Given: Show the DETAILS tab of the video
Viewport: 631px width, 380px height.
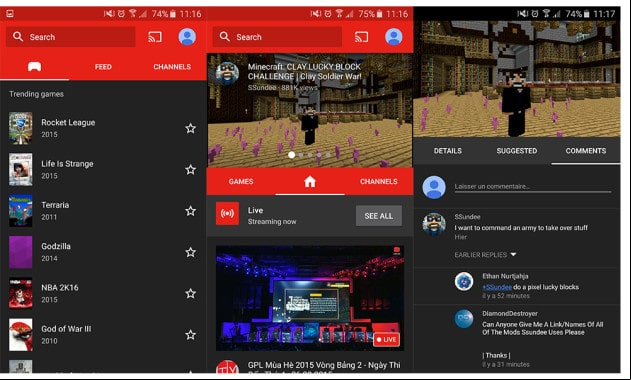Looking at the screenshot, I should click(447, 151).
